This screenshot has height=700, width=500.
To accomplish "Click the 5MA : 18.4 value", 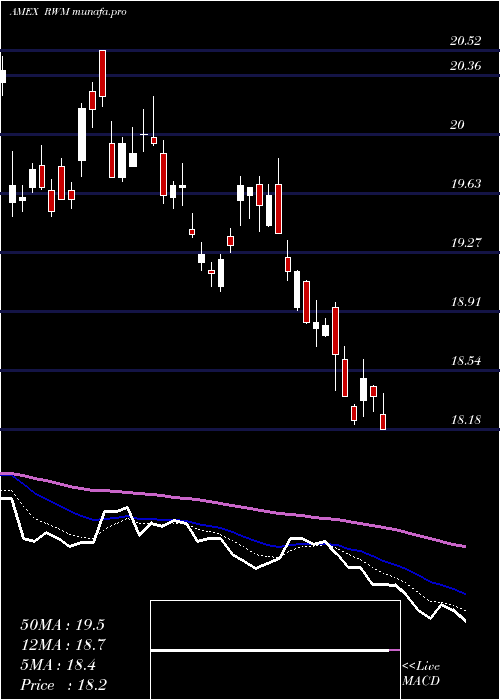I will coord(58,665).
